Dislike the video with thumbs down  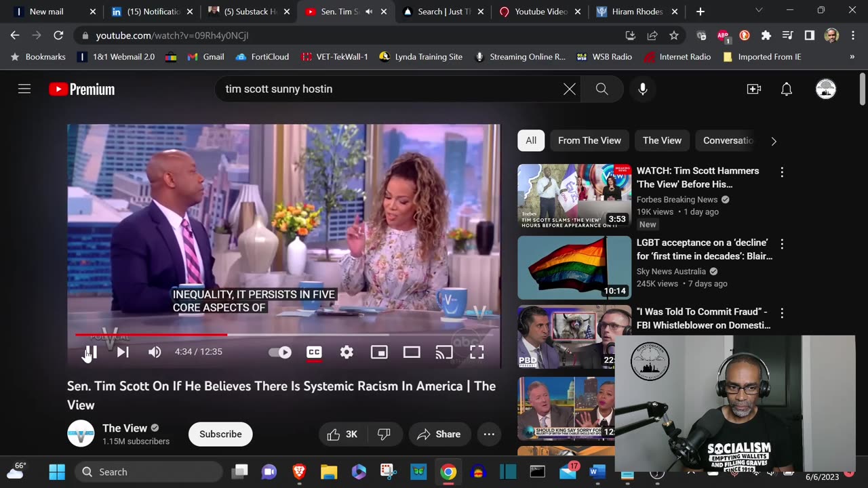tap(384, 434)
